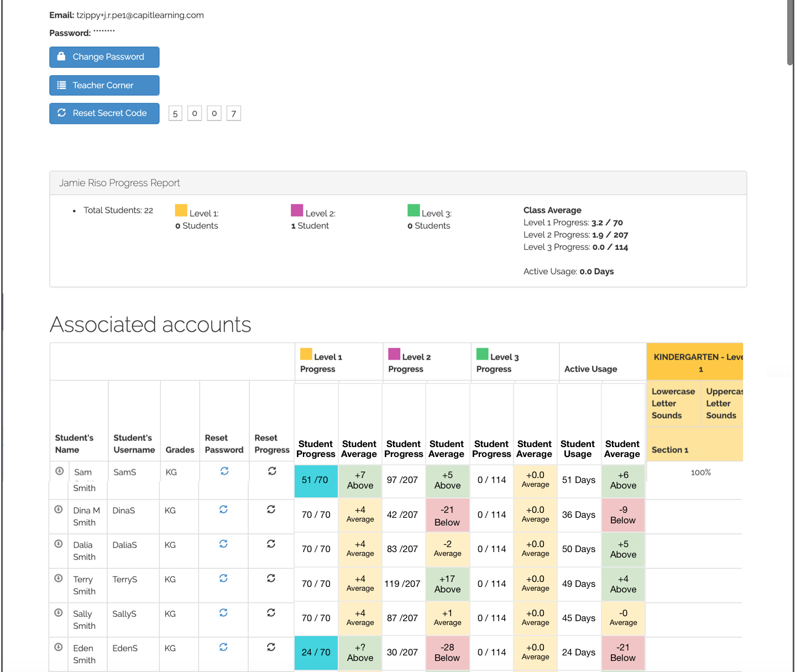The image size is (796, 672).
Task: Reset progress for DinaS
Action: tap(271, 509)
